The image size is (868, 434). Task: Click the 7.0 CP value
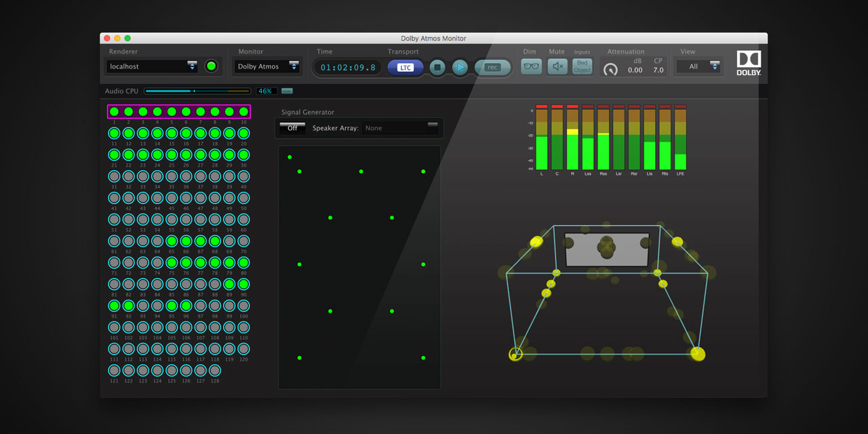point(658,70)
